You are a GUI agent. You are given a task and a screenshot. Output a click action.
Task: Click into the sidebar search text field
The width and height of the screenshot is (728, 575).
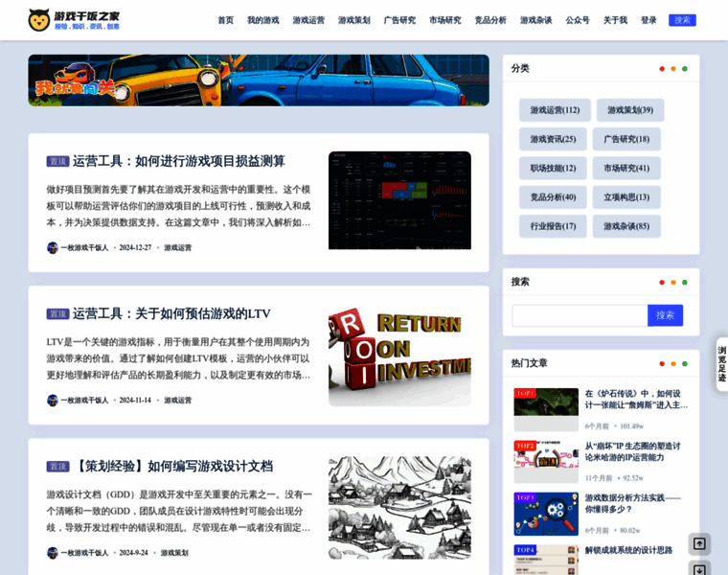pos(580,315)
